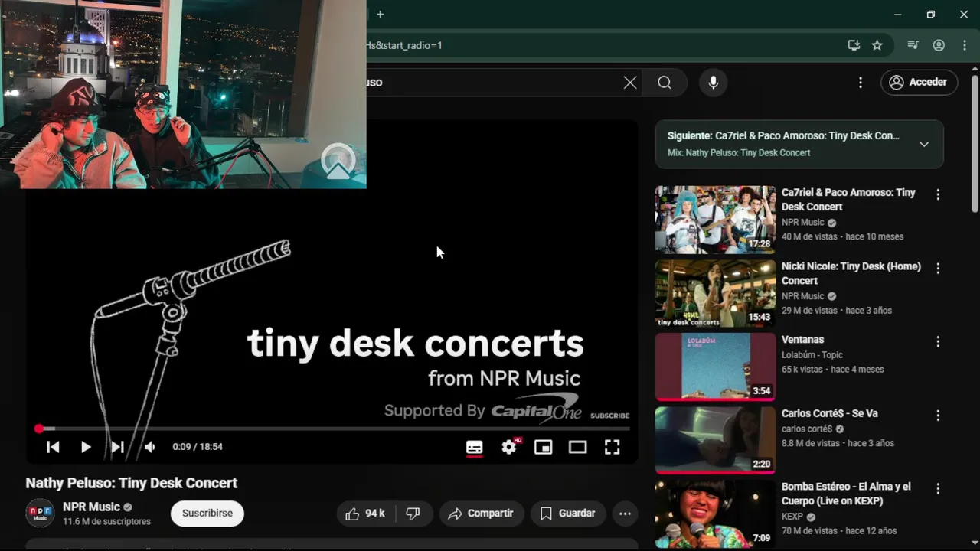Skip to next video in player
Screen dimensions: 980x551
point(117,447)
